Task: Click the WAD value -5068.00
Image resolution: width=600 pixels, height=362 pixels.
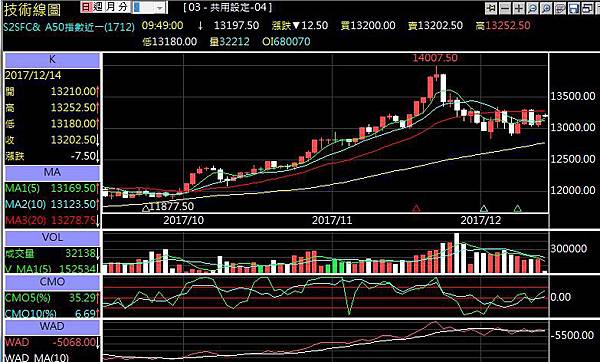Action: click(73, 342)
